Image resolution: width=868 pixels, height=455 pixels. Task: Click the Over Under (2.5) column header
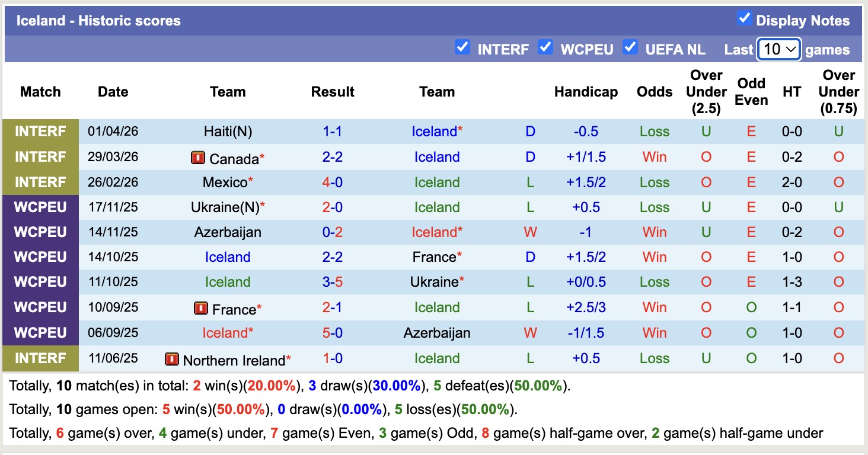click(x=706, y=92)
